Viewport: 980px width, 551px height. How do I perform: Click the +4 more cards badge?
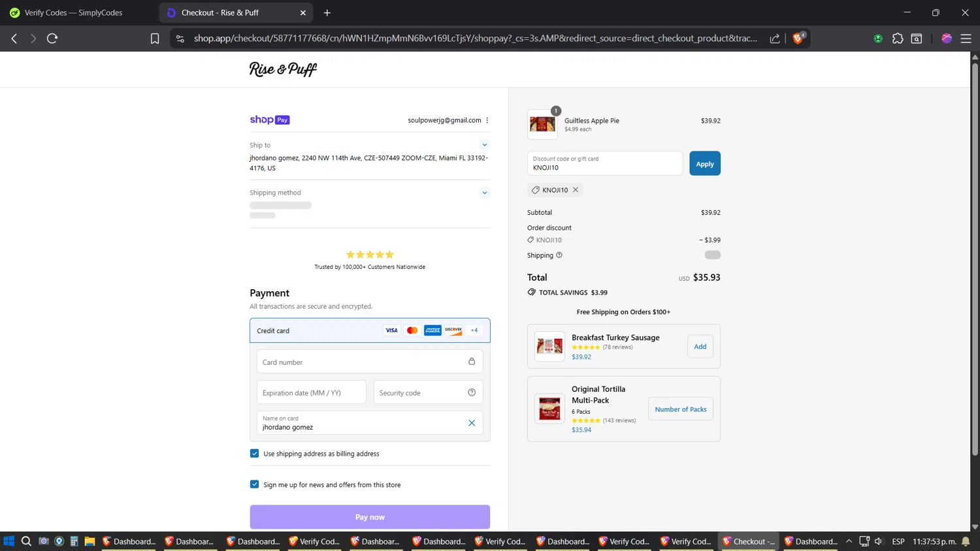coord(474,330)
